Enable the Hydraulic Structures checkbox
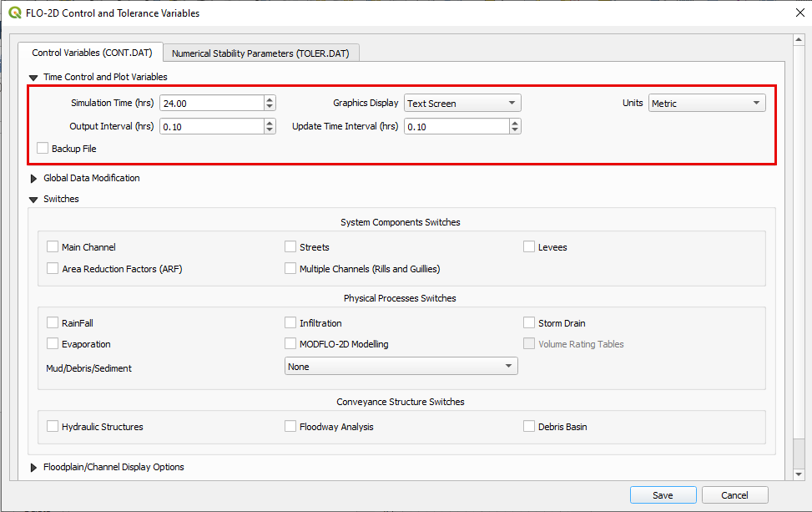Screen dimensions: 812x512 [x=53, y=427]
